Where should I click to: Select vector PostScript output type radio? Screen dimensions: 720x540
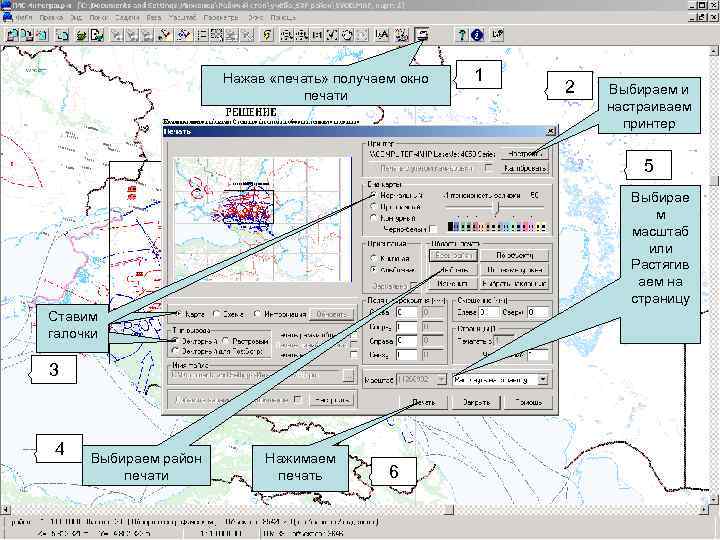pyautogui.click(x=175, y=351)
